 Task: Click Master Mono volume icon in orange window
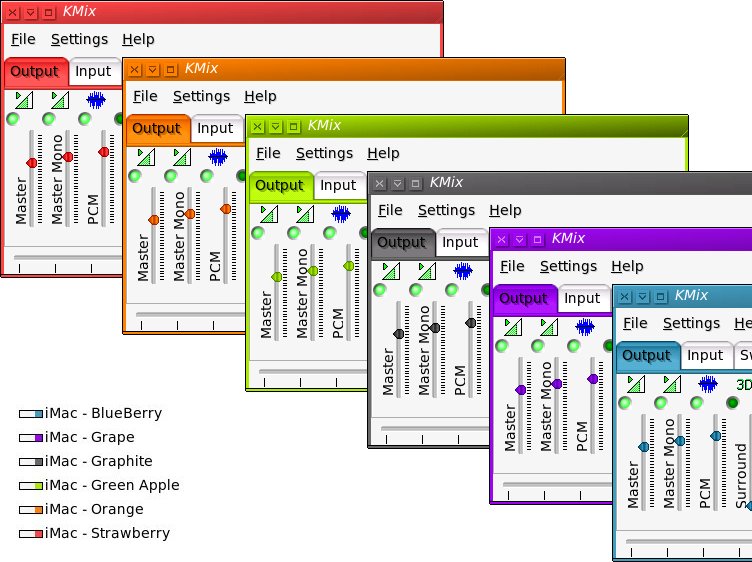pyautogui.click(x=182, y=157)
